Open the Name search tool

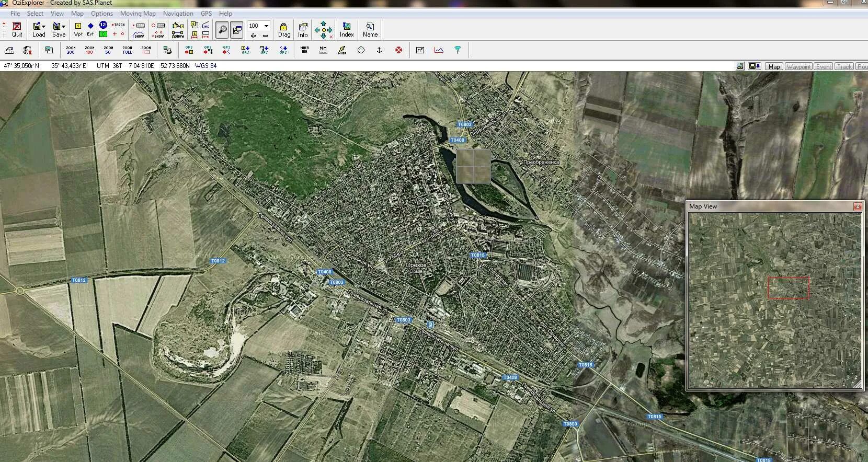(370, 30)
